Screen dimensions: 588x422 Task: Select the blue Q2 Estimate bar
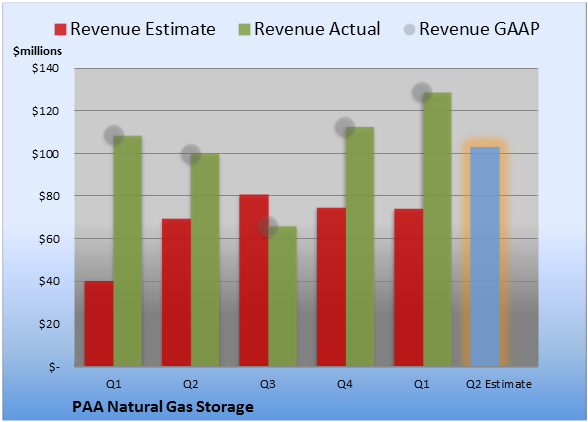click(x=485, y=257)
